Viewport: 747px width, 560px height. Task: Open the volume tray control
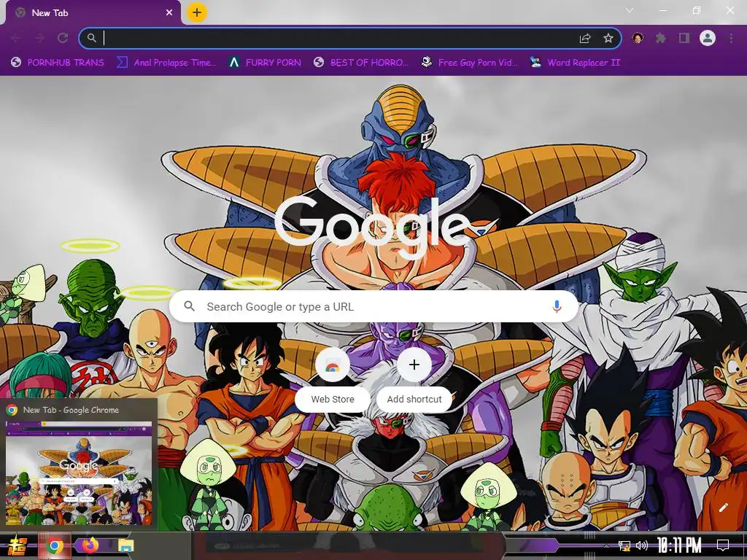point(642,545)
